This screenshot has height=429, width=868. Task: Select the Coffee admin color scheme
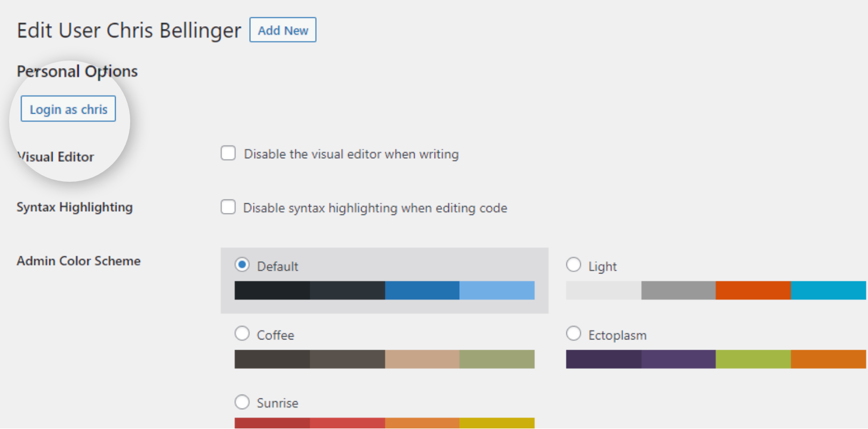click(242, 333)
